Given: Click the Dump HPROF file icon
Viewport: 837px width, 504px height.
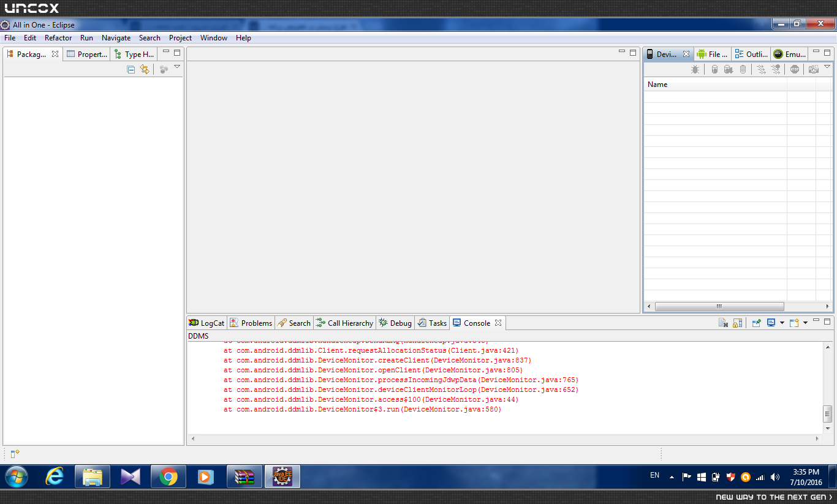Looking at the screenshot, I should tap(728, 69).
